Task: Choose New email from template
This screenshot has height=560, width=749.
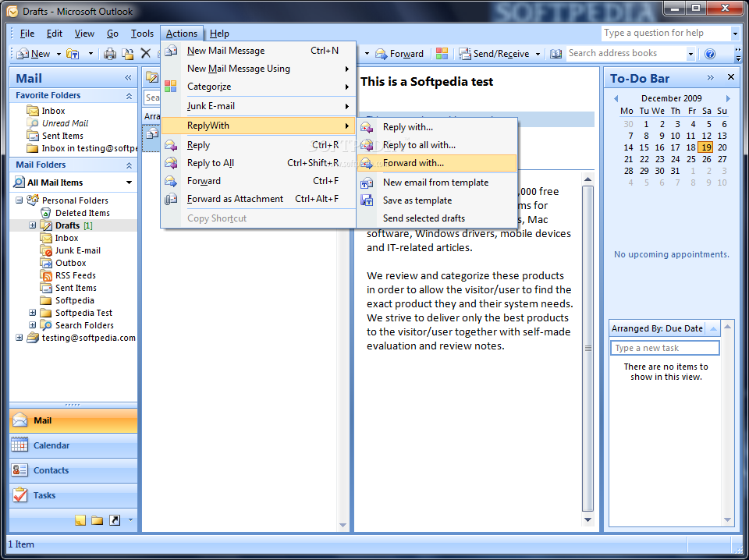Action: click(x=437, y=183)
